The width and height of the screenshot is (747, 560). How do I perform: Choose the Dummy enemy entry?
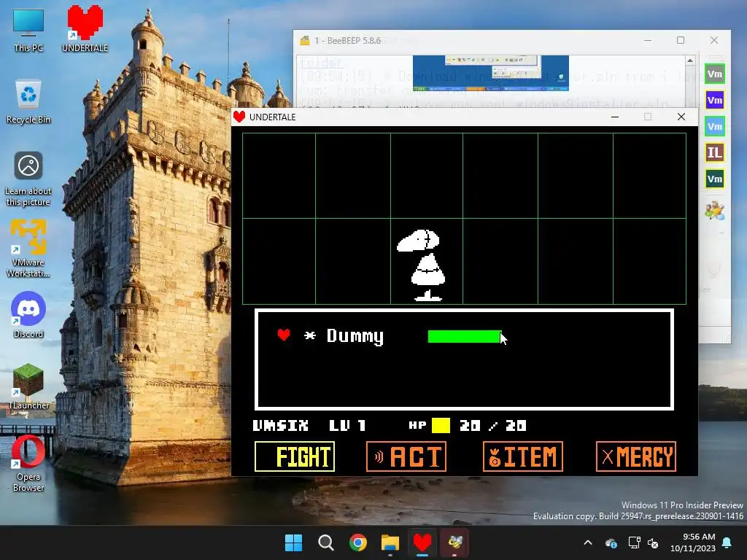(355, 335)
